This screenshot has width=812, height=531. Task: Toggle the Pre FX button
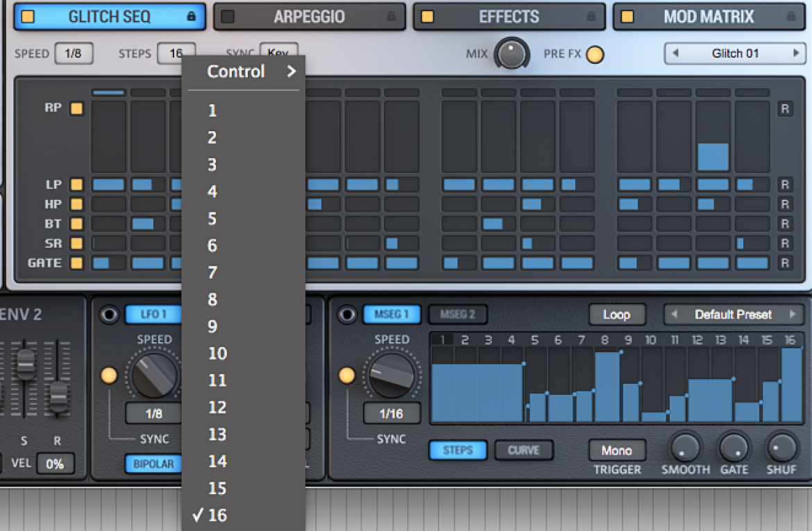[x=595, y=54]
